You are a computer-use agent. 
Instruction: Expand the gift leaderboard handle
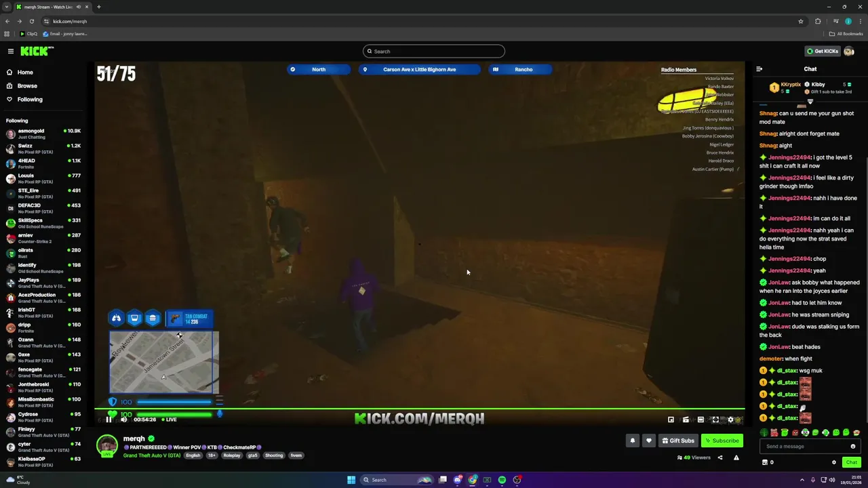click(x=810, y=102)
